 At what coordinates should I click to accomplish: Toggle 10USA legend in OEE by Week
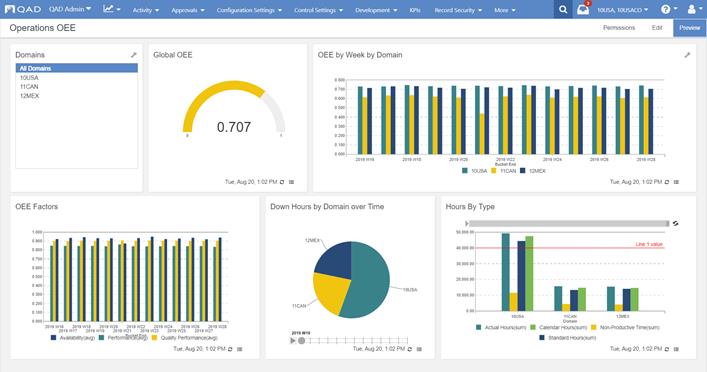click(474, 171)
